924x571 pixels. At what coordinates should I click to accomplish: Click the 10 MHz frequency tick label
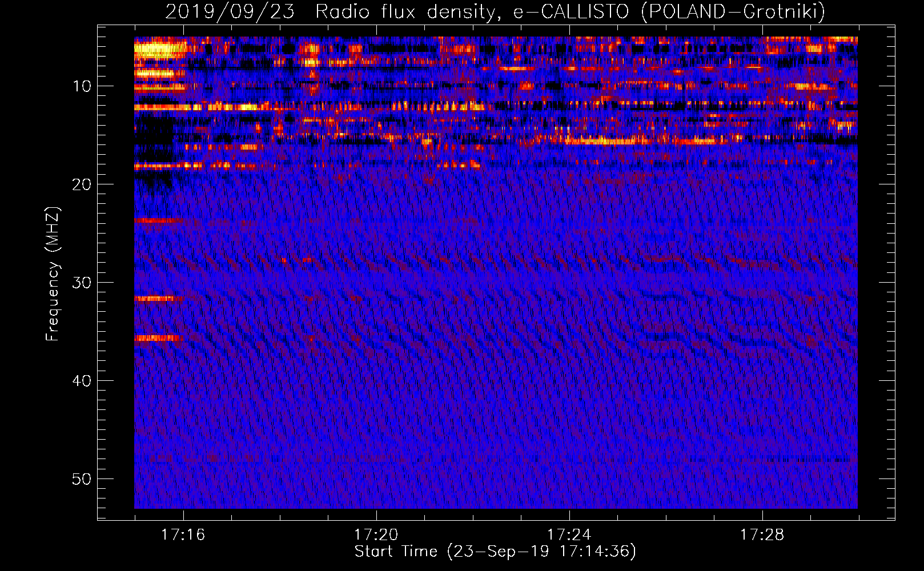coord(82,86)
